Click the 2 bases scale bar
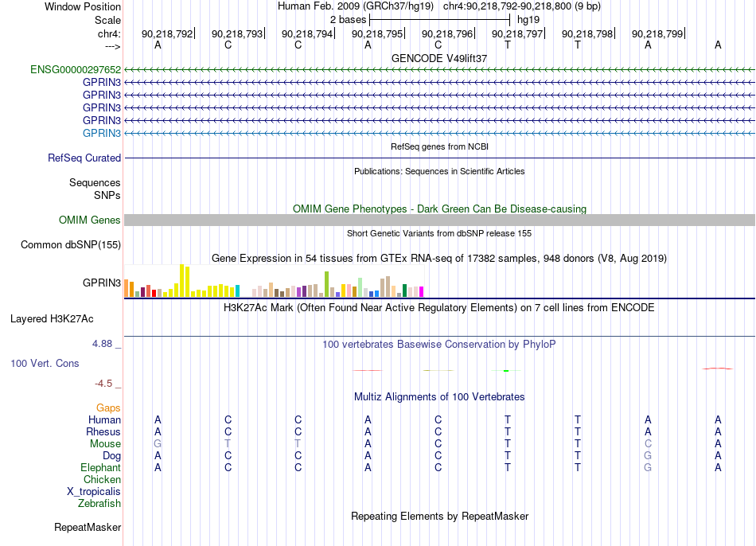 (x=439, y=20)
